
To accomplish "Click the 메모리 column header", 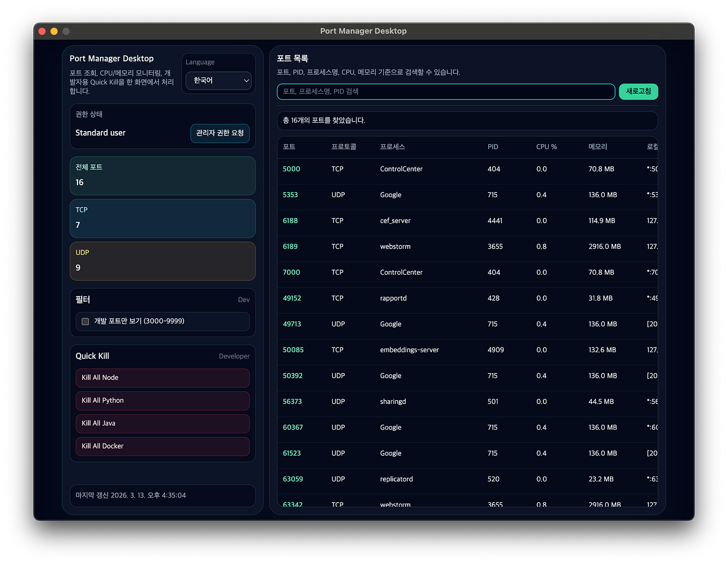I will (597, 147).
